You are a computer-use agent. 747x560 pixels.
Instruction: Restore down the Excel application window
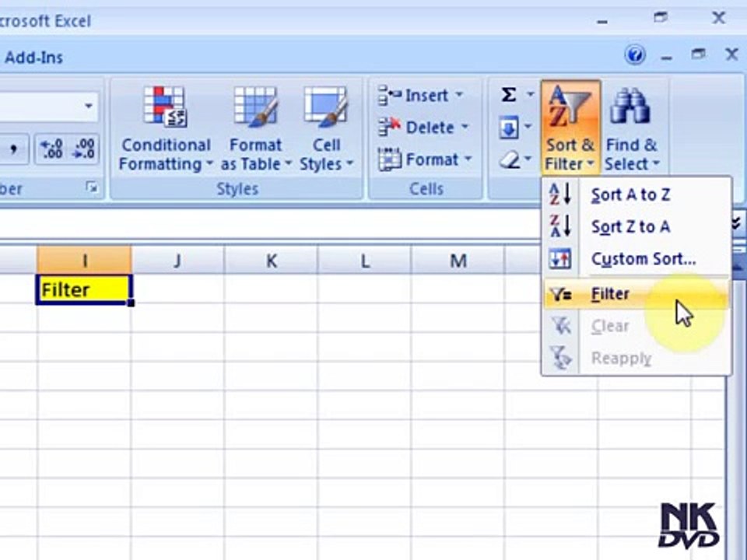pos(661,18)
